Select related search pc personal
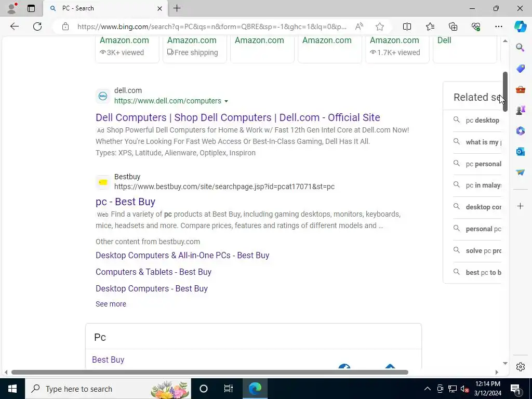The image size is (532, 399). (477, 164)
